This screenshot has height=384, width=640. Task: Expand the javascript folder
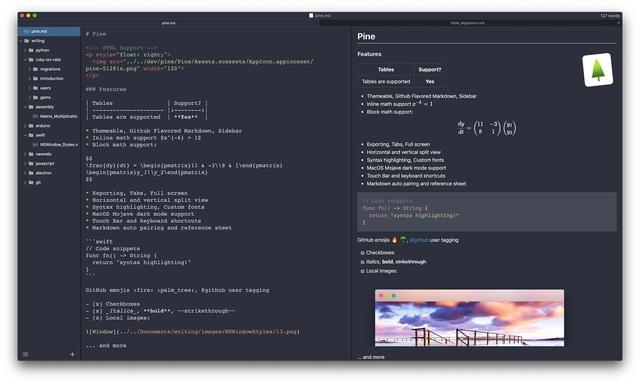pyautogui.click(x=25, y=164)
